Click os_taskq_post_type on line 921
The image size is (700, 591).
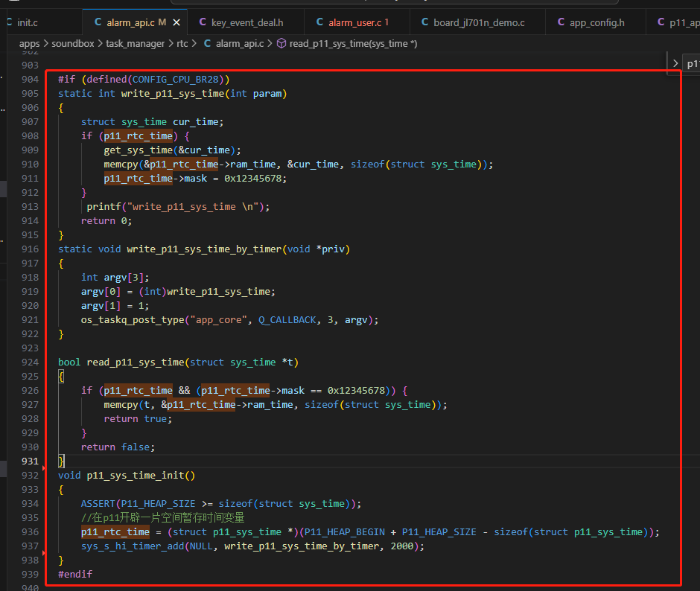pyautogui.click(x=133, y=320)
